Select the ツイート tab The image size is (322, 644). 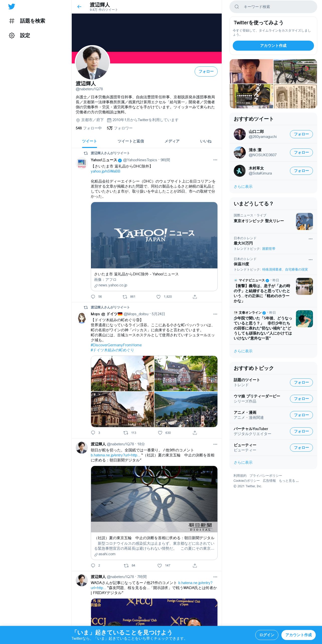point(89,141)
